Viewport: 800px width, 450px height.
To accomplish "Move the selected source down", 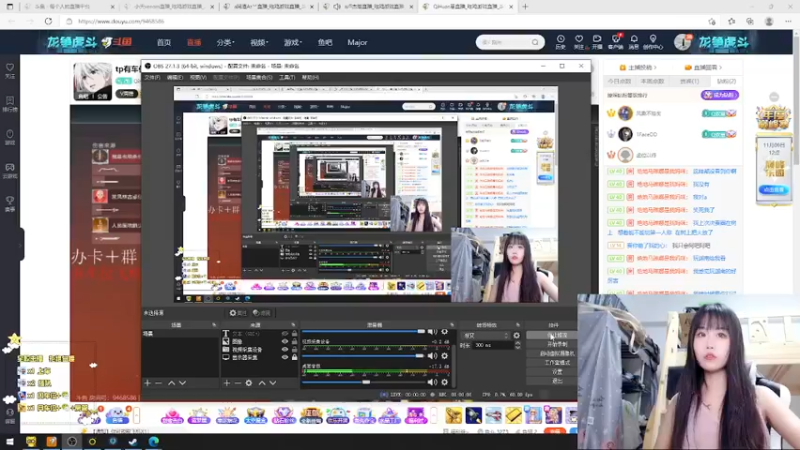I will pos(273,383).
